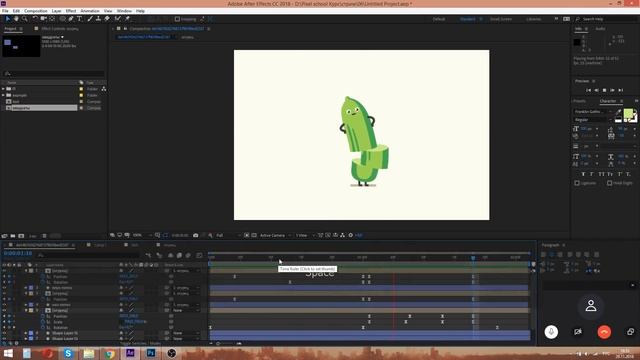Click the eyedropper in Character panel

point(619,111)
